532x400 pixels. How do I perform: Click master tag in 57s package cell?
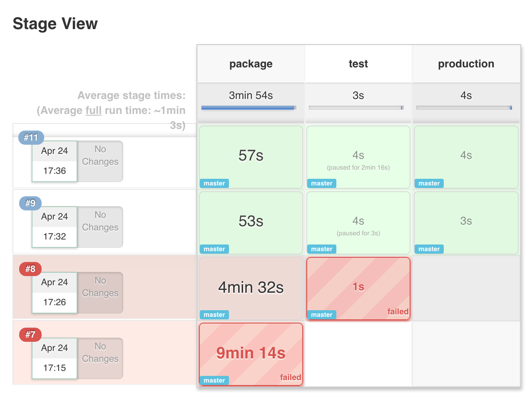[x=214, y=183]
